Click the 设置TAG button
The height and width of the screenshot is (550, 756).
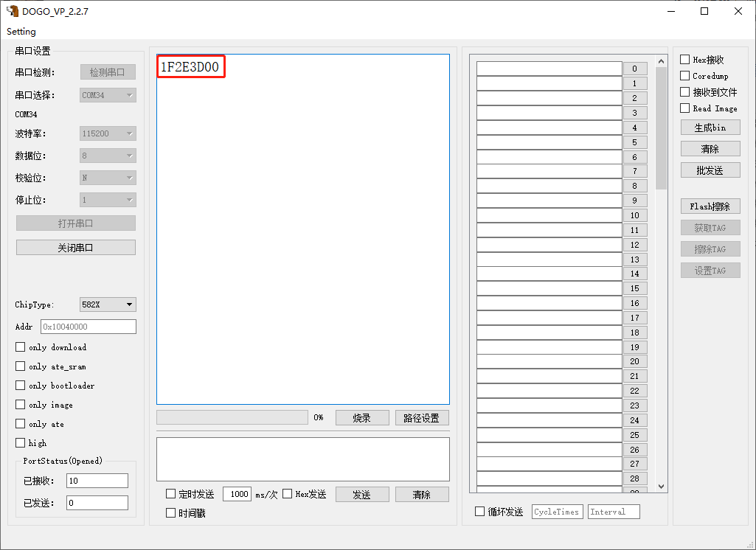point(710,271)
